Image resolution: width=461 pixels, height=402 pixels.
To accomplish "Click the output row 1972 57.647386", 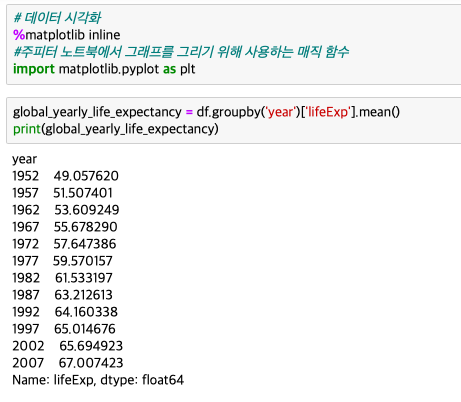I will point(64,244).
